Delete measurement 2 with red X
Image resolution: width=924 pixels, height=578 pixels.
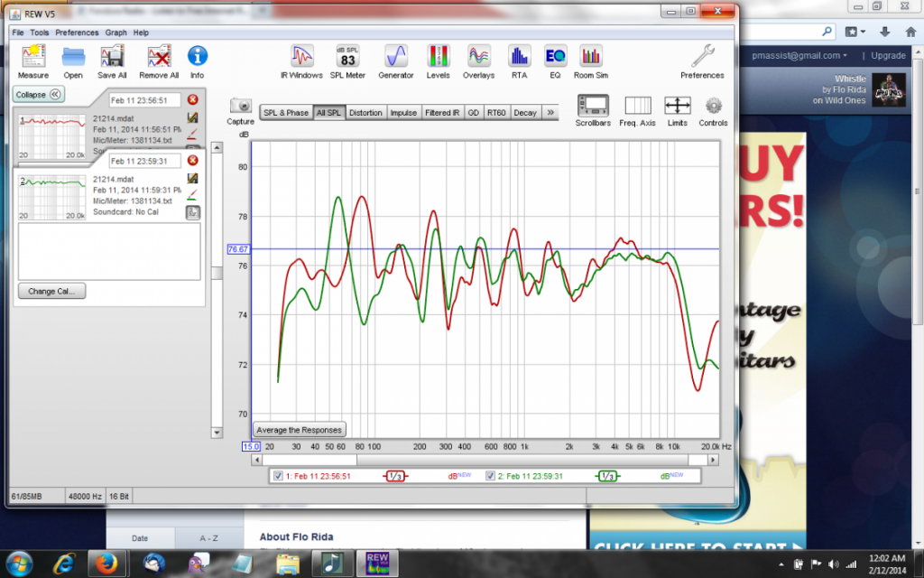coord(193,161)
